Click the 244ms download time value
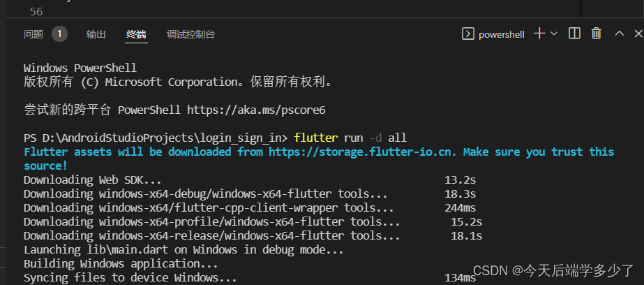Viewport: 644px width, 285px height. (x=460, y=207)
